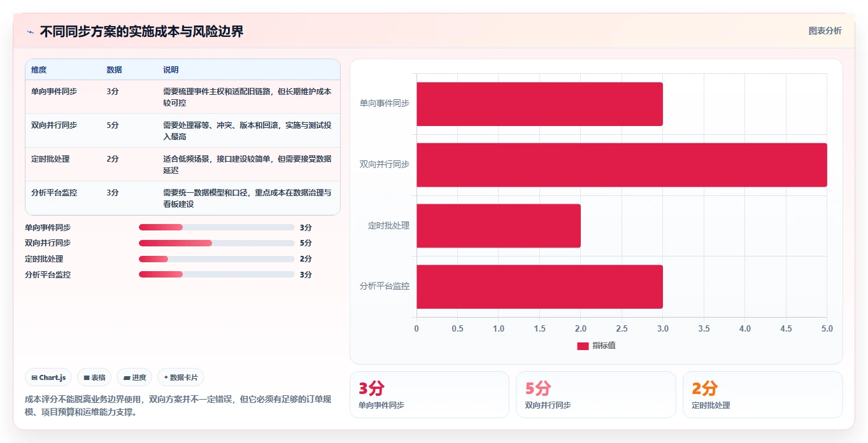Click the lightning icon beside the title
Viewport: 868px width, 443px height.
[30, 32]
